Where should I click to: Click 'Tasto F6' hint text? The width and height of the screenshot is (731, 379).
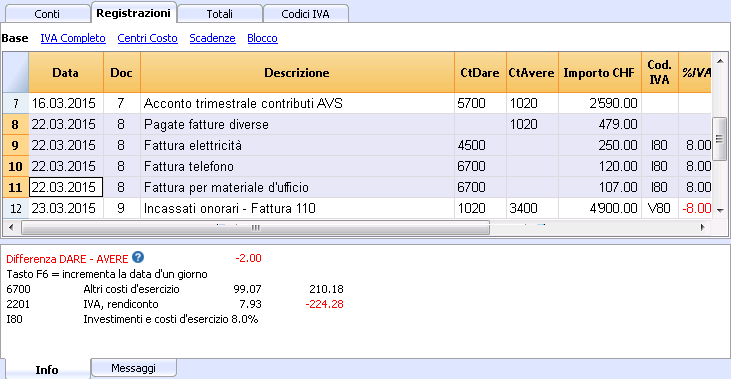coord(107,274)
